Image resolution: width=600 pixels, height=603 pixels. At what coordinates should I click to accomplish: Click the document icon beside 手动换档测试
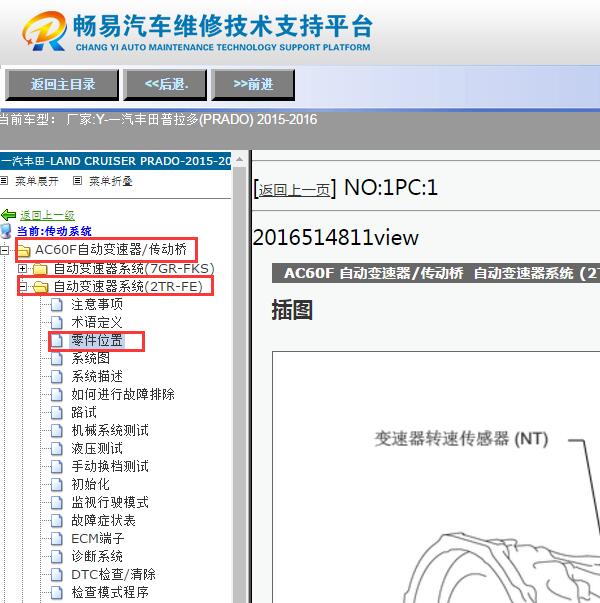pos(57,467)
